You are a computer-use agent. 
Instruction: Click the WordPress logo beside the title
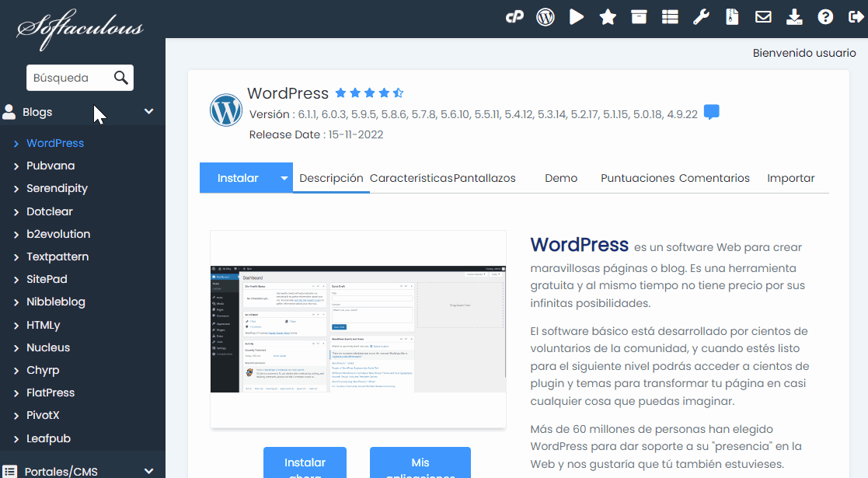tap(226, 110)
